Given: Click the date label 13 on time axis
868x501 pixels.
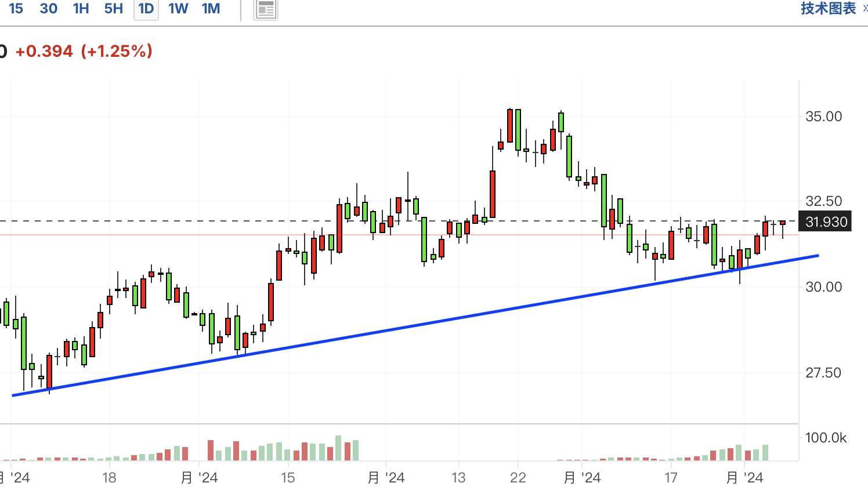Looking at the screenshot, I should point(458,478).
